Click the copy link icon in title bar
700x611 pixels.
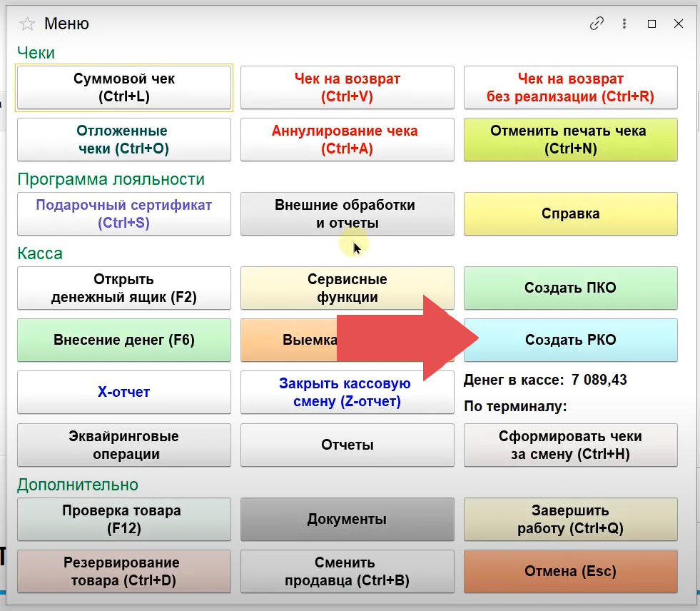597,24
